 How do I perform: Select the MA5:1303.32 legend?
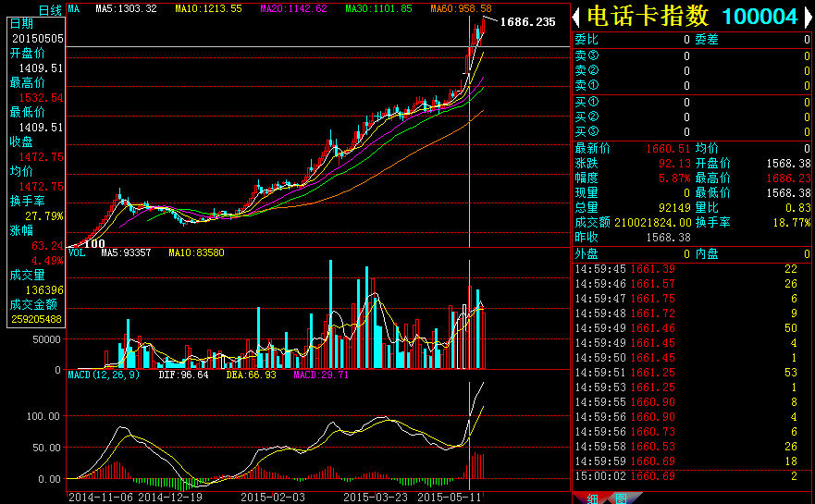[126, 8]
